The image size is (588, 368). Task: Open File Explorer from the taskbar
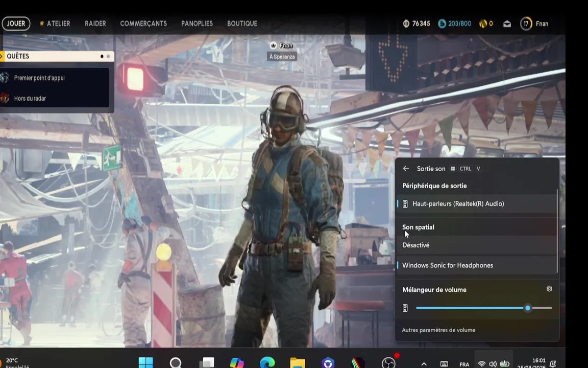coord(298,363)
